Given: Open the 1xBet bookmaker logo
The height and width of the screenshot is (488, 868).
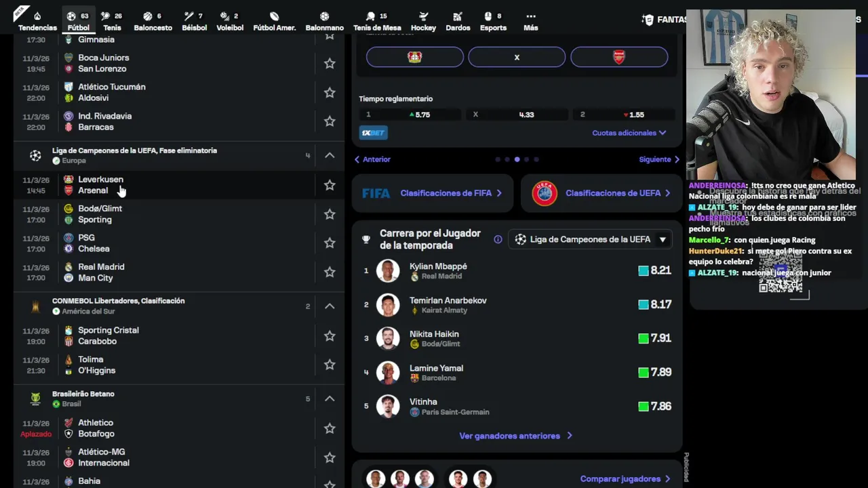Looking at the screenshot, I should 373,133.
